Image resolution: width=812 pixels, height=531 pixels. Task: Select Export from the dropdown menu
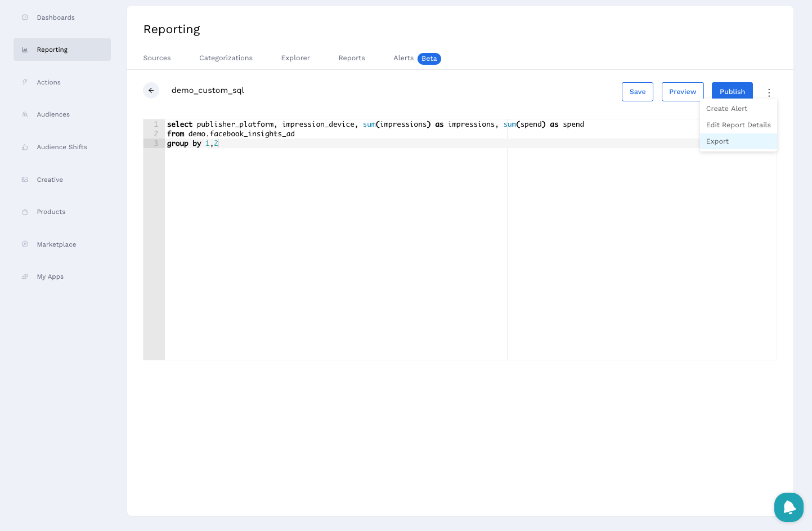(717, 141)
